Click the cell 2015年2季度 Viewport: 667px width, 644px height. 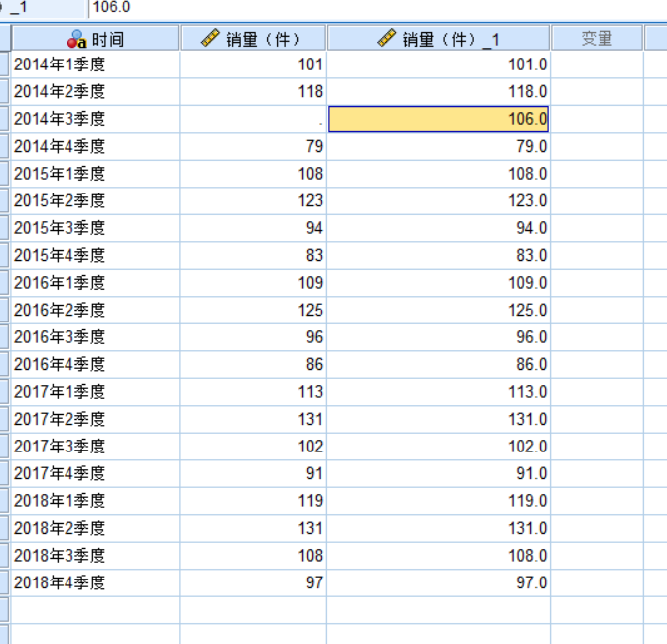95,200
